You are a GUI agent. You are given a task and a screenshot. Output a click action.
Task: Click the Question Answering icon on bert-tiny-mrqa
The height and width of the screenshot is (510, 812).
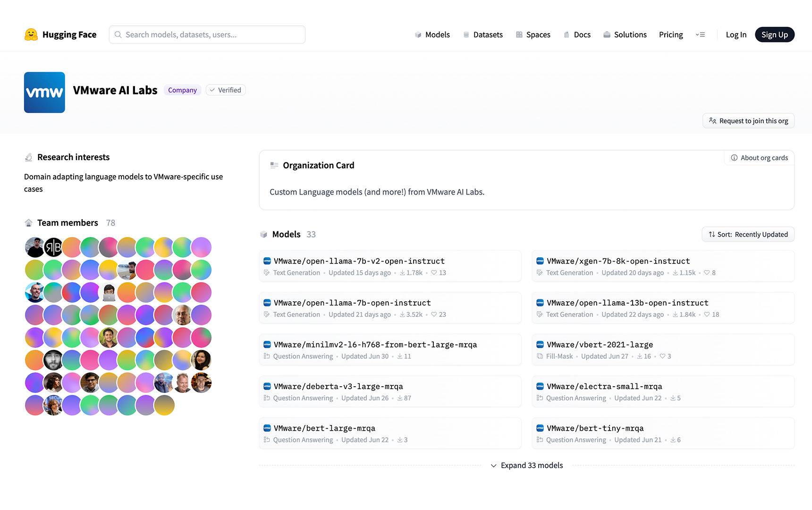[540, 440]
